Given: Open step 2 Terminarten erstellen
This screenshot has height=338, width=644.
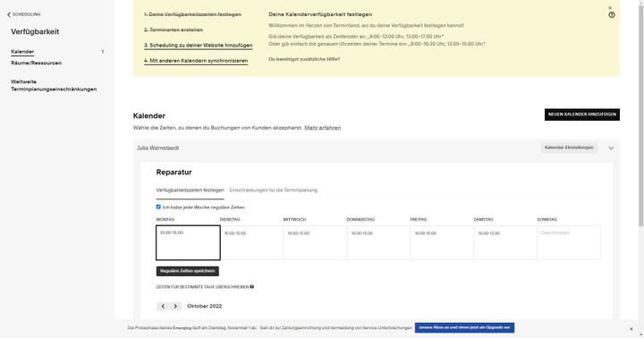Looking at the screenshot, I should 174,30.
